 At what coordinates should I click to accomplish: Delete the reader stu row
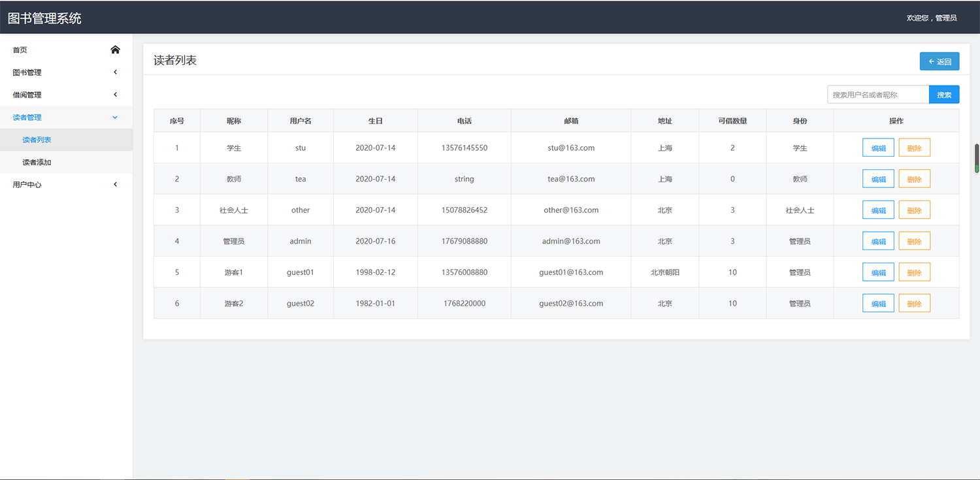[915, 148]
